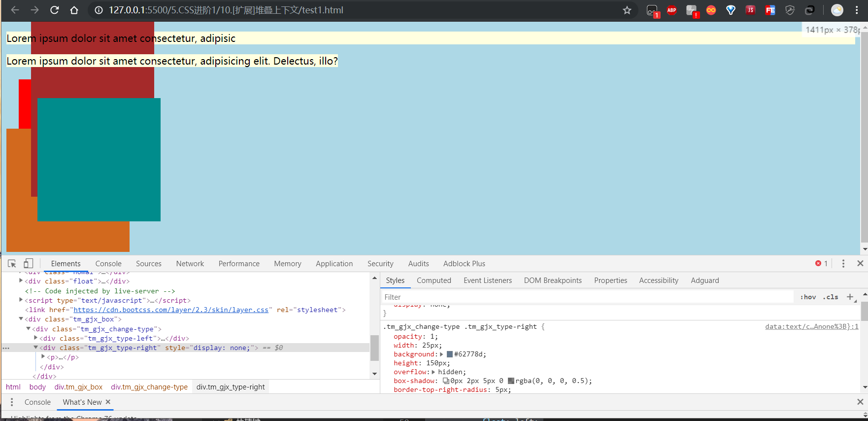868x421 pixels.
Task: Click the rgba box-shadow color swatch
Action: click(x=511, y=381)
